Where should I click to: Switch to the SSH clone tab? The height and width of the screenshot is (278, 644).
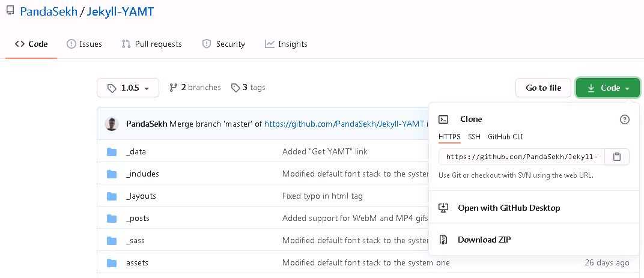click(474, 137)
